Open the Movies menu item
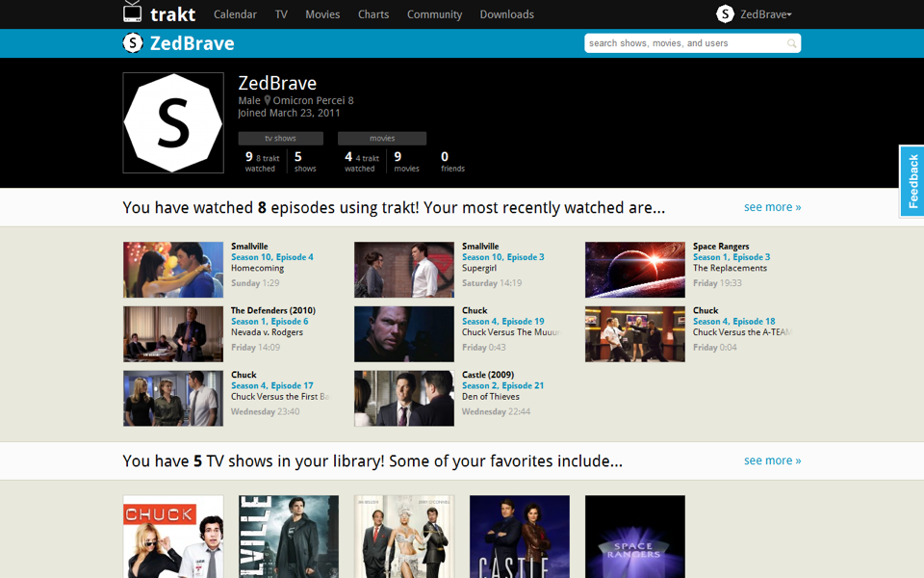This screenshot has height=578, width=924. coord(322,14)
